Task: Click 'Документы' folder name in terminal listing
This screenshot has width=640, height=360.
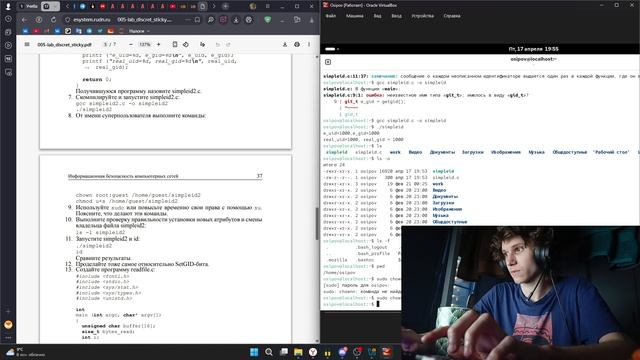Action: [445, 196]
